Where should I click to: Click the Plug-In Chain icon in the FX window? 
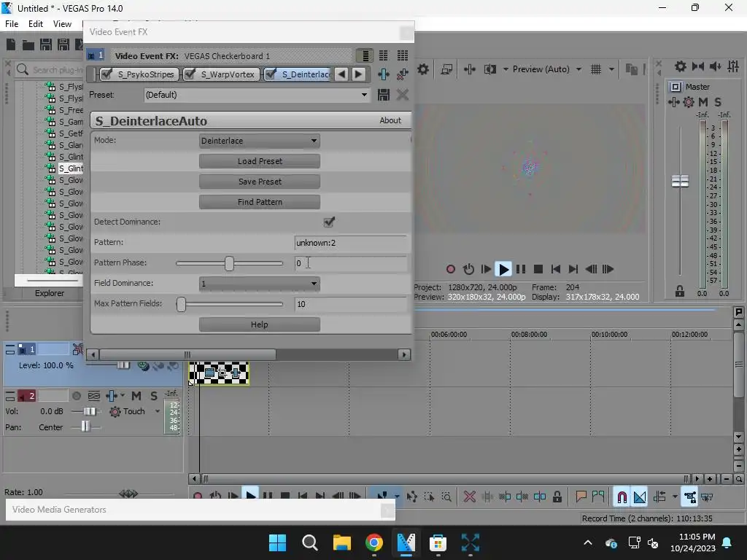pyautogui.click(x=384, y=74)
